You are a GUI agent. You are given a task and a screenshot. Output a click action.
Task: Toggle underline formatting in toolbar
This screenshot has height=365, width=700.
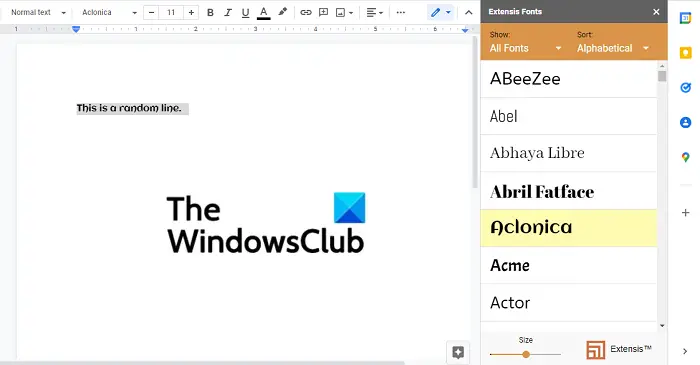245,12
